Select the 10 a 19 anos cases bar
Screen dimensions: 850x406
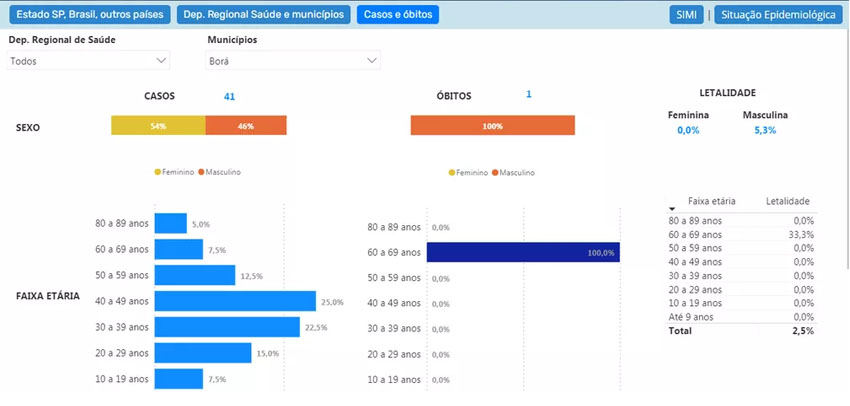pos(179,379)
